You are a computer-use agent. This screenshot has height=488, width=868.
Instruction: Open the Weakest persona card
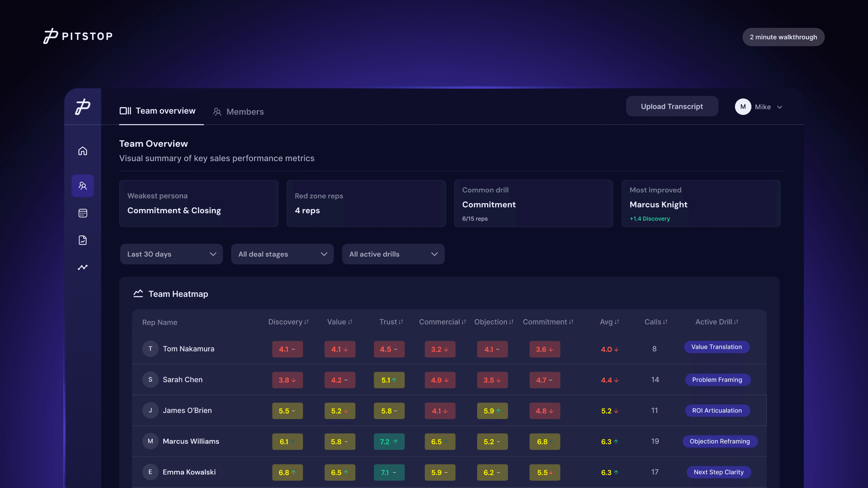(x=199, y=203)
